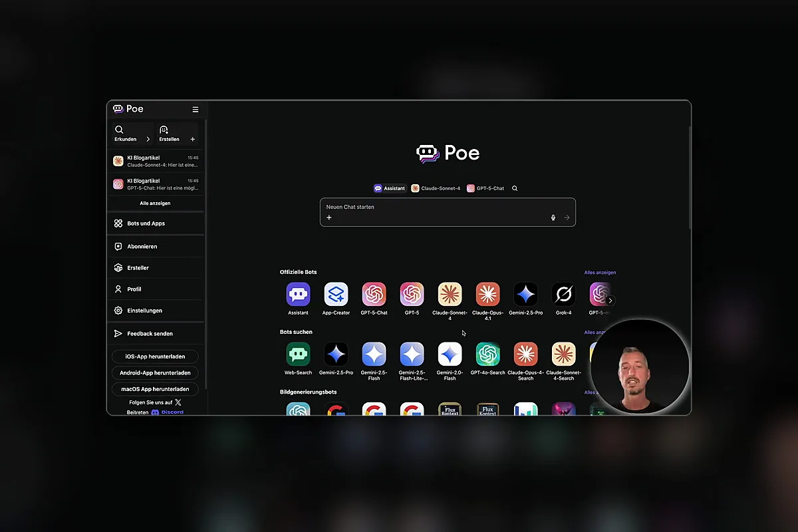Viewport: 798px width, 532px height.
Task: Open the Gemini-2.5-Pro official bot
Action: pyautogui.click(x=525, y=294)
